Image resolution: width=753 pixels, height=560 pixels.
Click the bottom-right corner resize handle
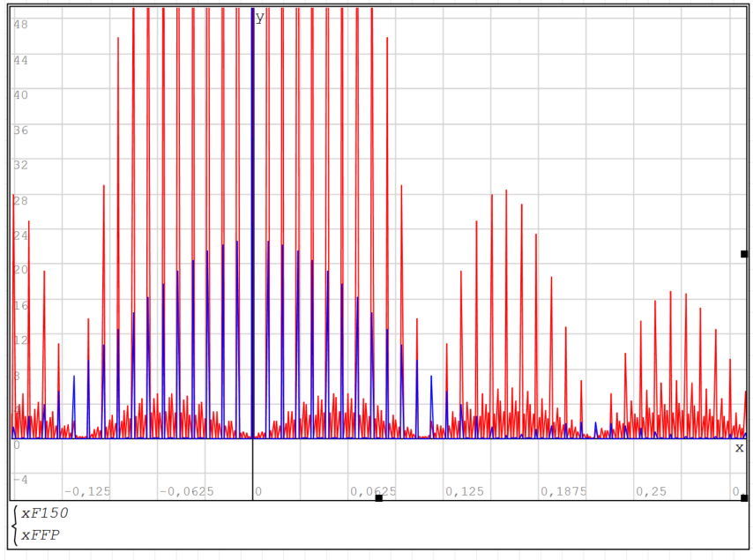point(744,498)
